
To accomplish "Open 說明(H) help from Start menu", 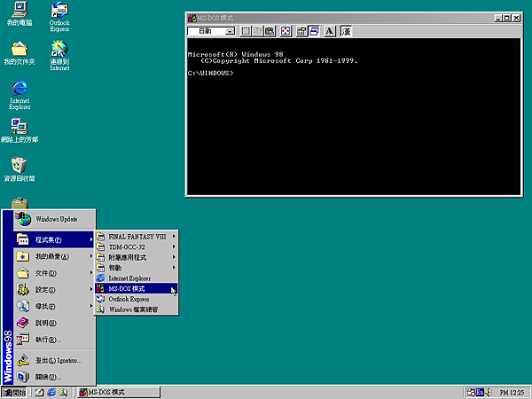I will coord(54,323).
